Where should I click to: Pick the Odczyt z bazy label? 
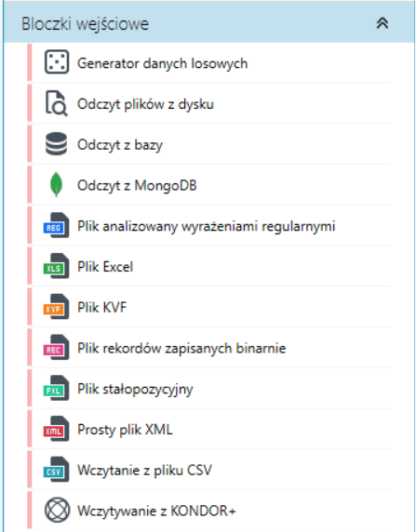[120, 145]
